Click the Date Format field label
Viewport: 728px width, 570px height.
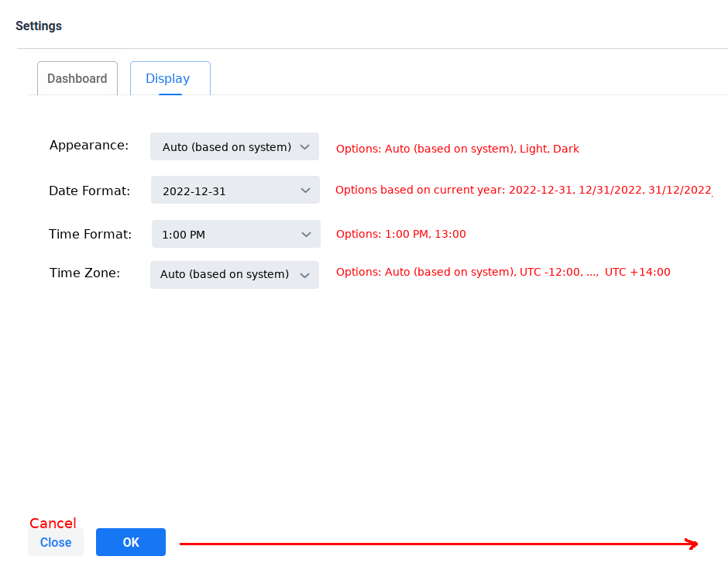click(89, 191)
